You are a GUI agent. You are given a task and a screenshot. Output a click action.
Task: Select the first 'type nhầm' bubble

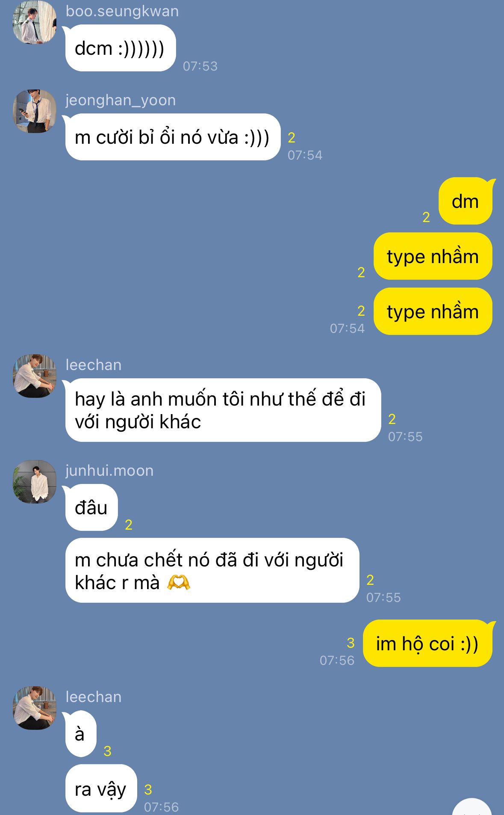tap(433, 256)
